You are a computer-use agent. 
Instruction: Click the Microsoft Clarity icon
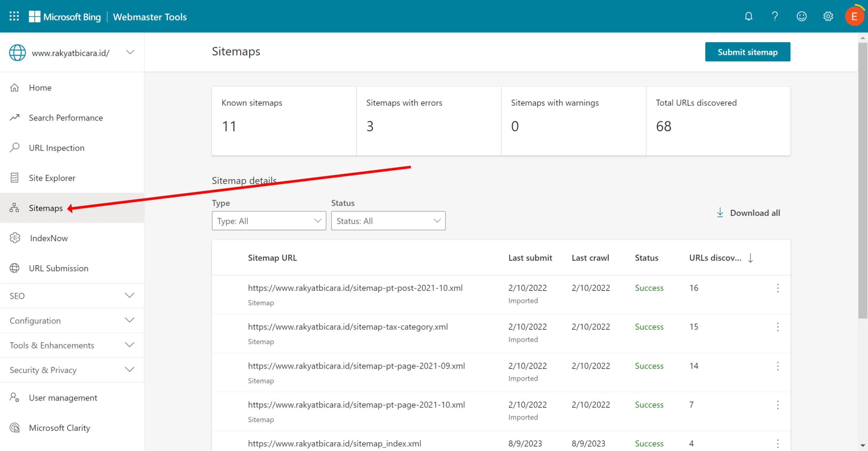(14, 428)
